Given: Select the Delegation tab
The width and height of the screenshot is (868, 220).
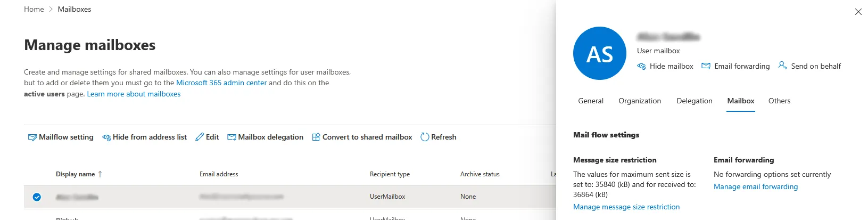Looking at the screenshot, I should coord(695,101).
